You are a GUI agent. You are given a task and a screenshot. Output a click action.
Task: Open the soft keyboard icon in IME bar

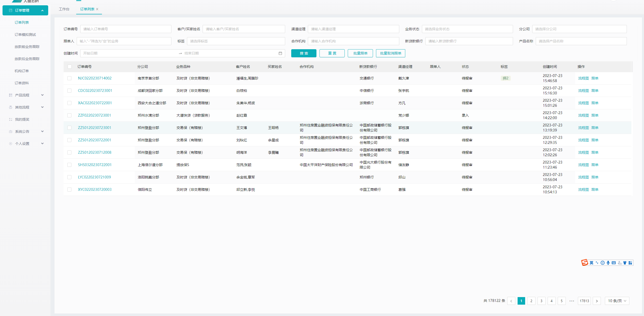[614, 263]
